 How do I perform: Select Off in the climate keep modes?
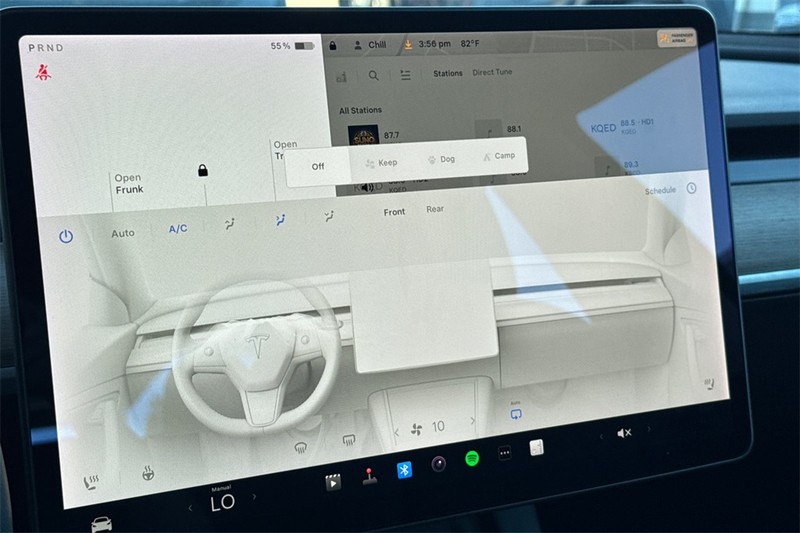[318, 166]
